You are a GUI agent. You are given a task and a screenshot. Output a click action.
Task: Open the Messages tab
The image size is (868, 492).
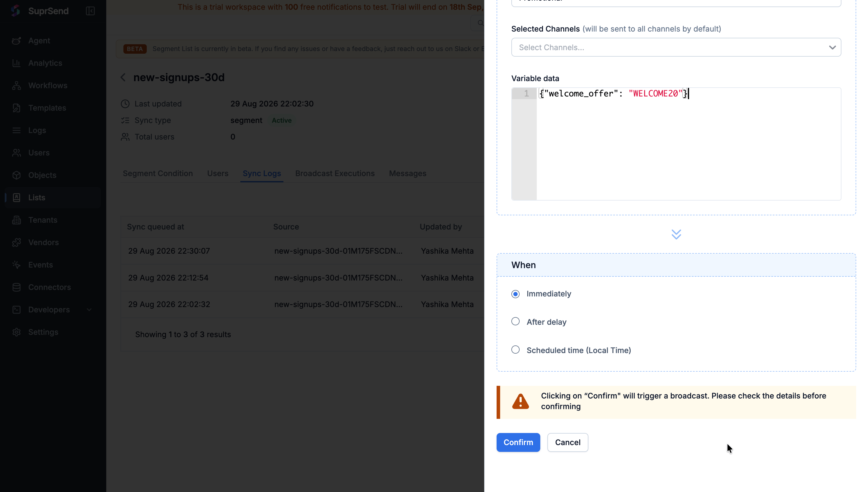click(407, 173)
